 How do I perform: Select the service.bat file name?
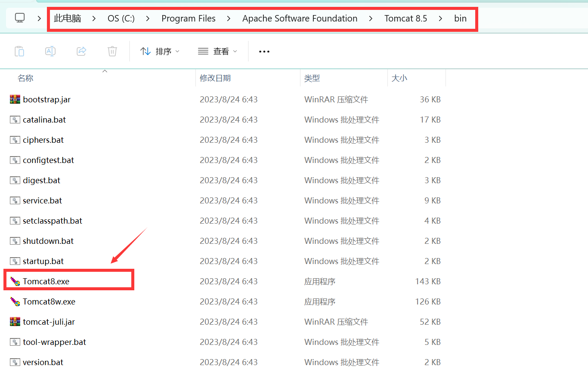tap(43, 200)
